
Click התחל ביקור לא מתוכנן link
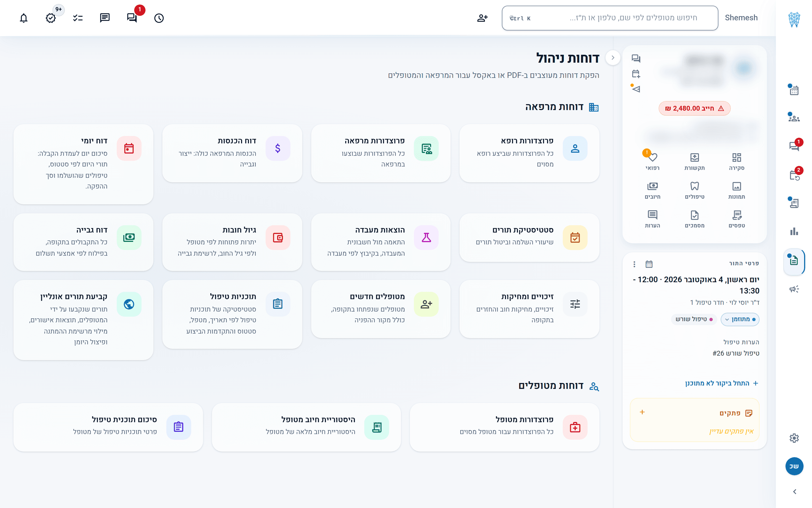coord(721,383)
